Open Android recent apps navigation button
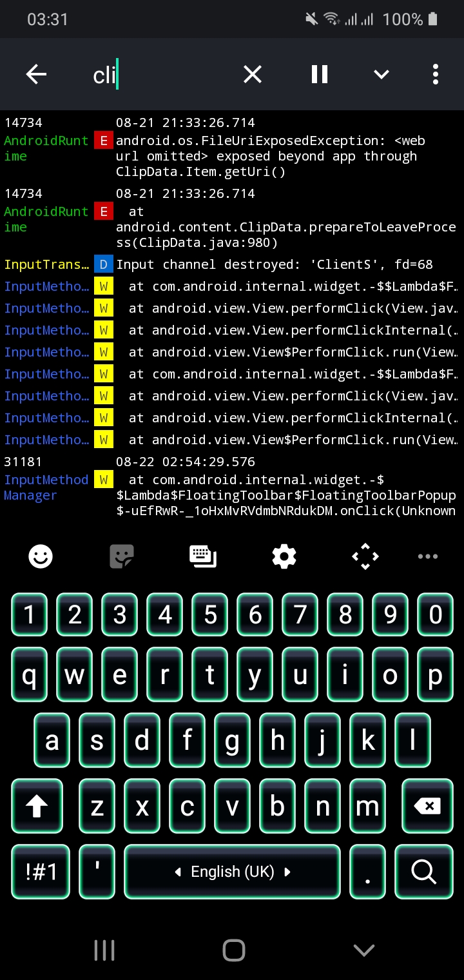 [x=104, y=950]
